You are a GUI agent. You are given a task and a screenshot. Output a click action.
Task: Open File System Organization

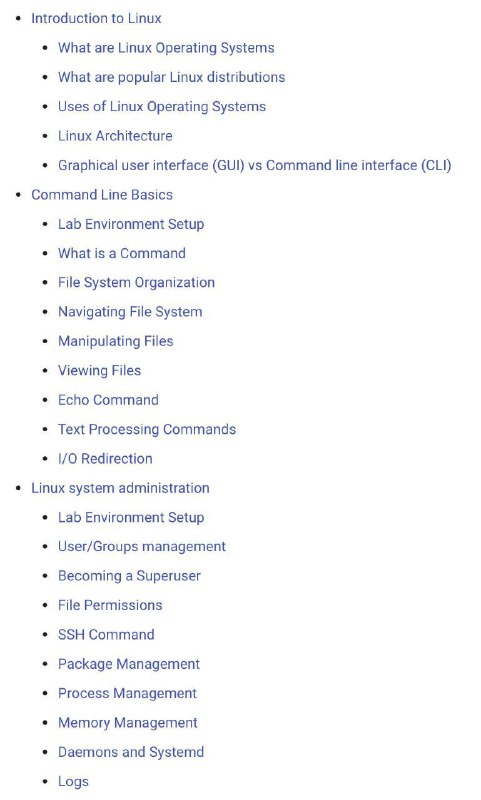(136, 283)
